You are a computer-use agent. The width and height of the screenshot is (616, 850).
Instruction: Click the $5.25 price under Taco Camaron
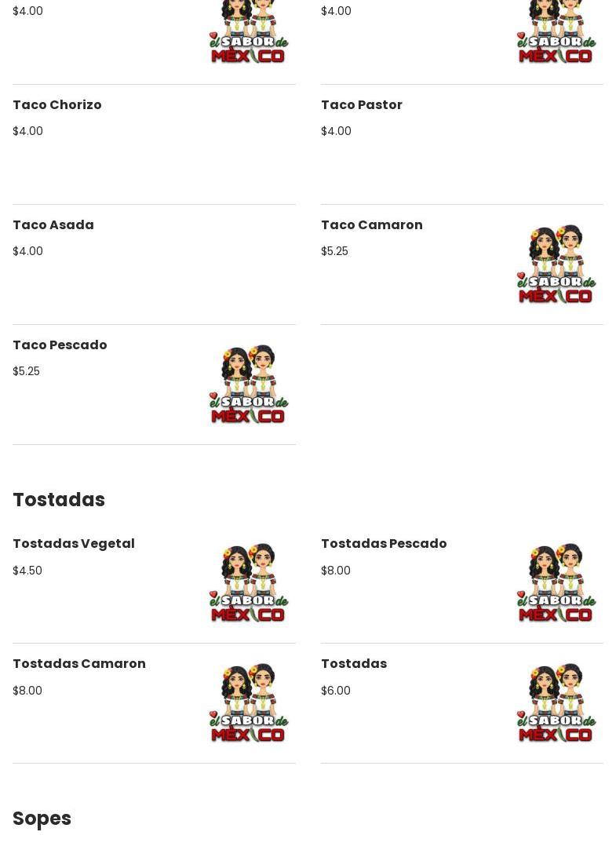[x=334, y=251]
